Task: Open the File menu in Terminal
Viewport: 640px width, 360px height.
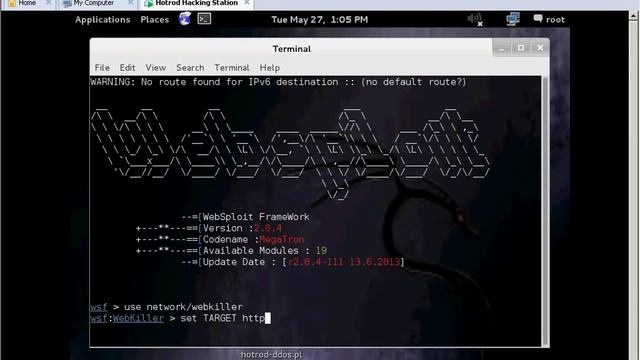Action: pyautogui.click(x=102, y=68)
